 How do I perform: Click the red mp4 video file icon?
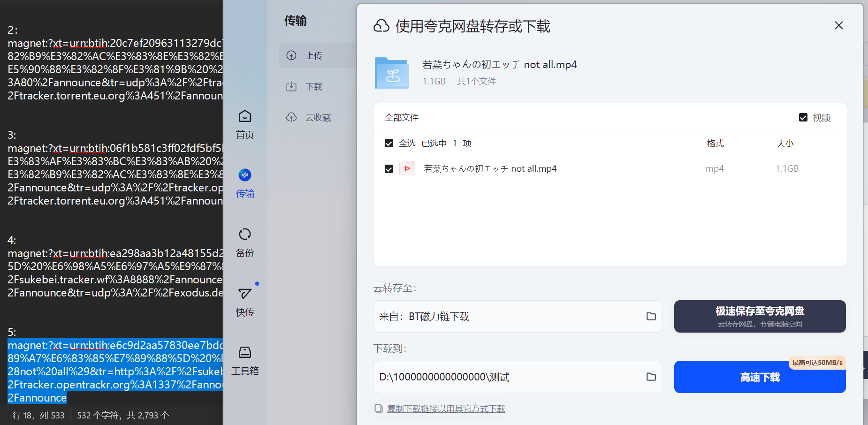[x=407, y=168]
